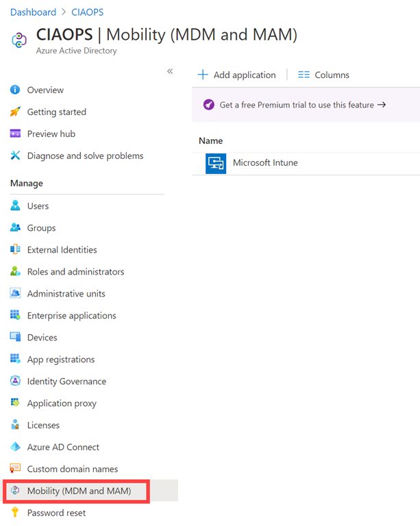
Task: Click the CIAOPS breadcrumb link
Action: [87, 12]
